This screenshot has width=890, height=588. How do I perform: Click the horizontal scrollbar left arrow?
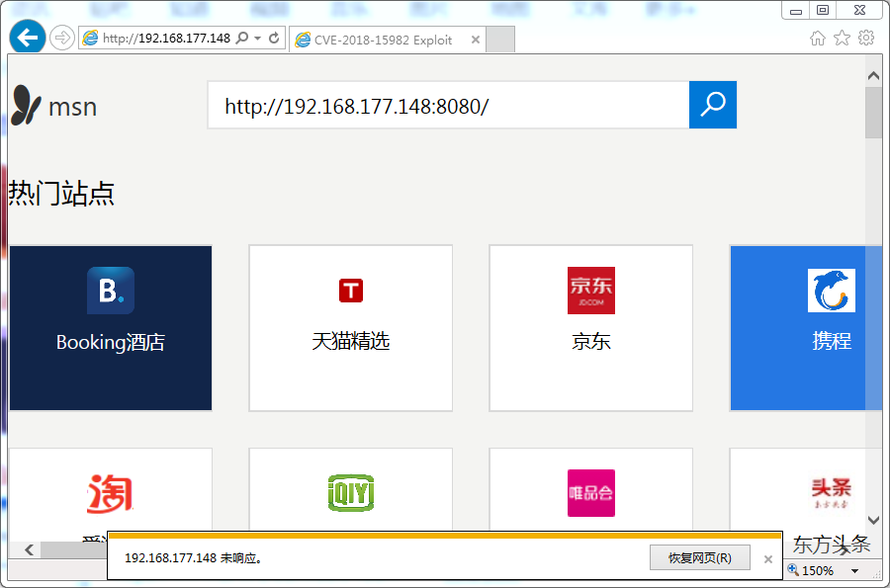30,549
